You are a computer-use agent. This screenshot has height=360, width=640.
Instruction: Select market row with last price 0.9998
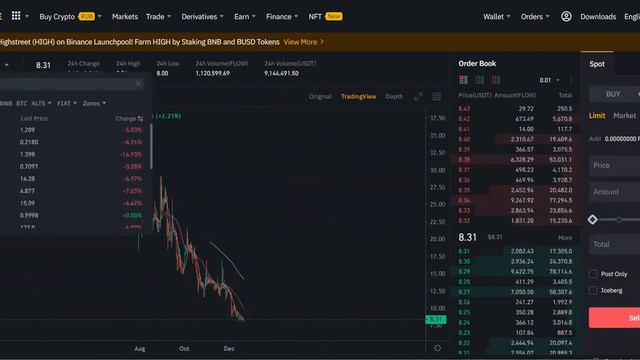pos(73,216)
